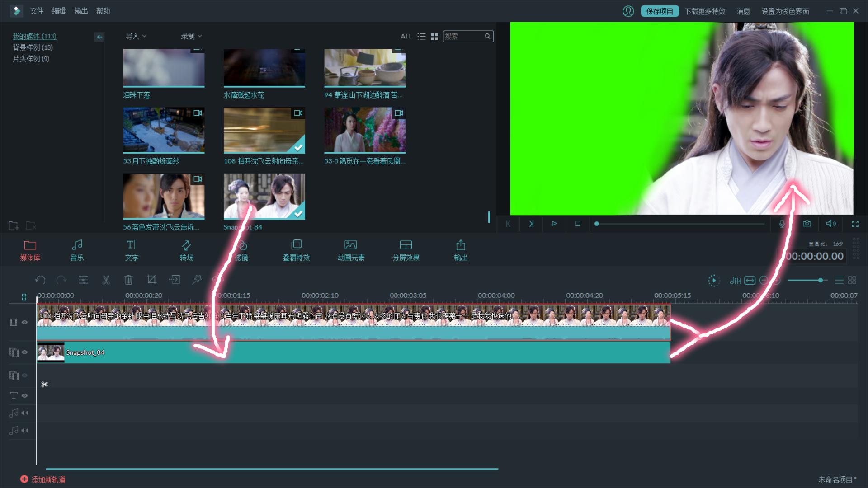
Task: Open the Transitions (转场) tab
Action: 186,250
